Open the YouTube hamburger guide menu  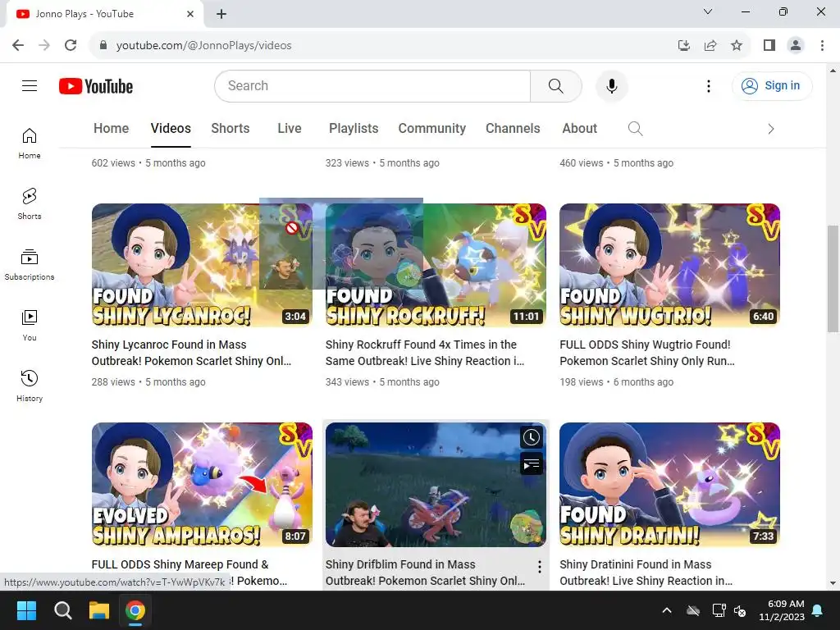[x=30, y=85]
